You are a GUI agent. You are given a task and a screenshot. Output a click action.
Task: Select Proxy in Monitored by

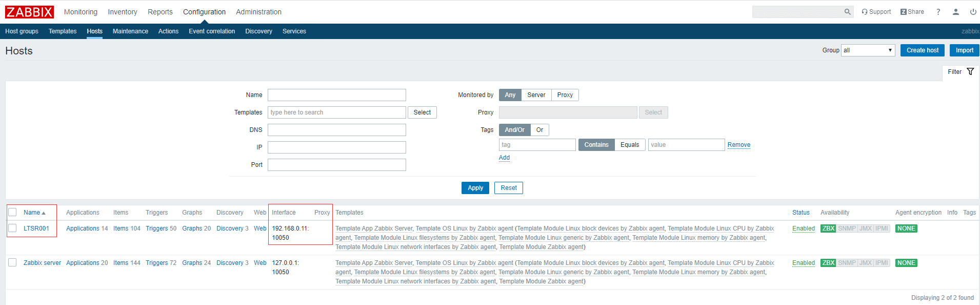[565, 95]
